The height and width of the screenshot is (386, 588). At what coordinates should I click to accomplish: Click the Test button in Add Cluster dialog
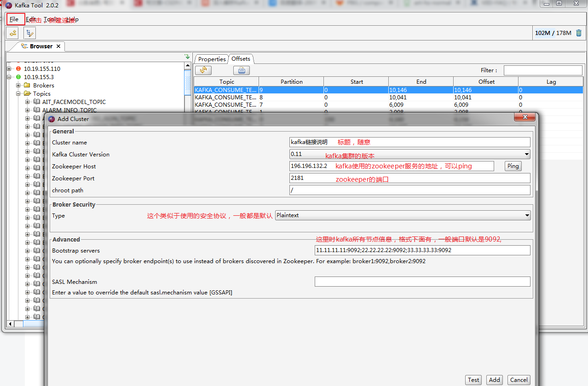tap(473, 380)
